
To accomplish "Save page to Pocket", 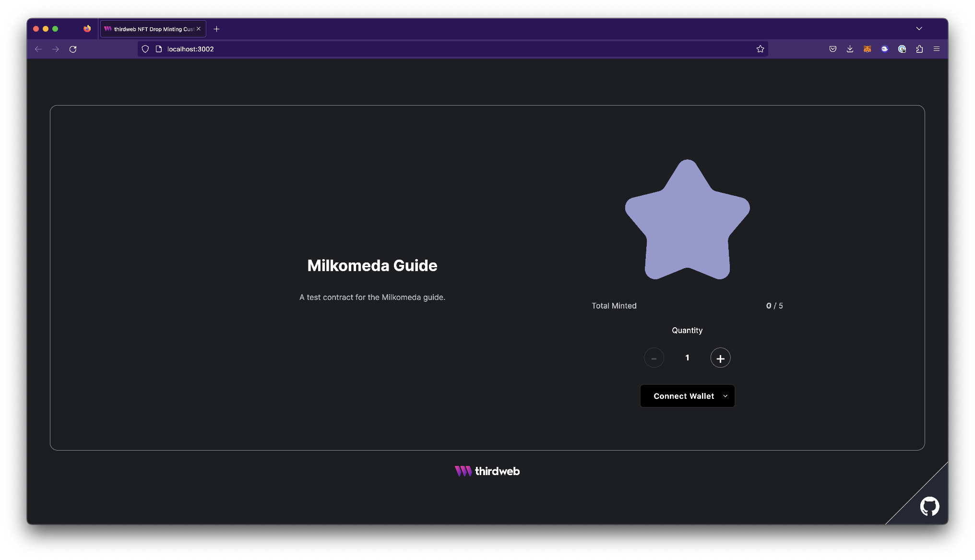I will [832, 49].
